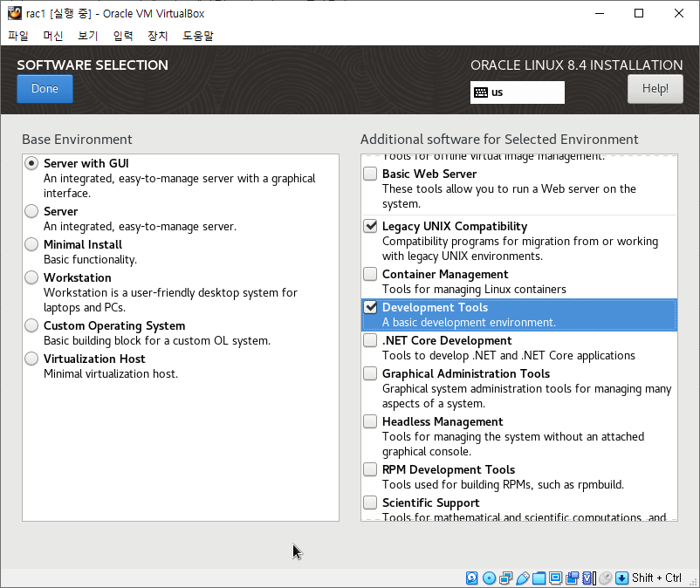
Task: Click the Shift + Ctrl host key text
Action: (x=656, y=578)
